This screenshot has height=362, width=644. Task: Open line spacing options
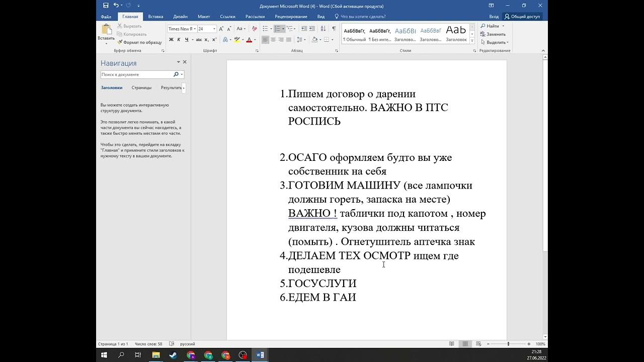301,40
